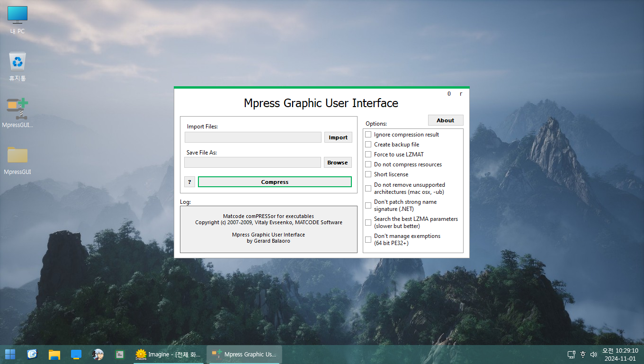The height and width of the screenshot is (364, 644).
Task: Start compression with the Compress button
Action: click(275, 182)
